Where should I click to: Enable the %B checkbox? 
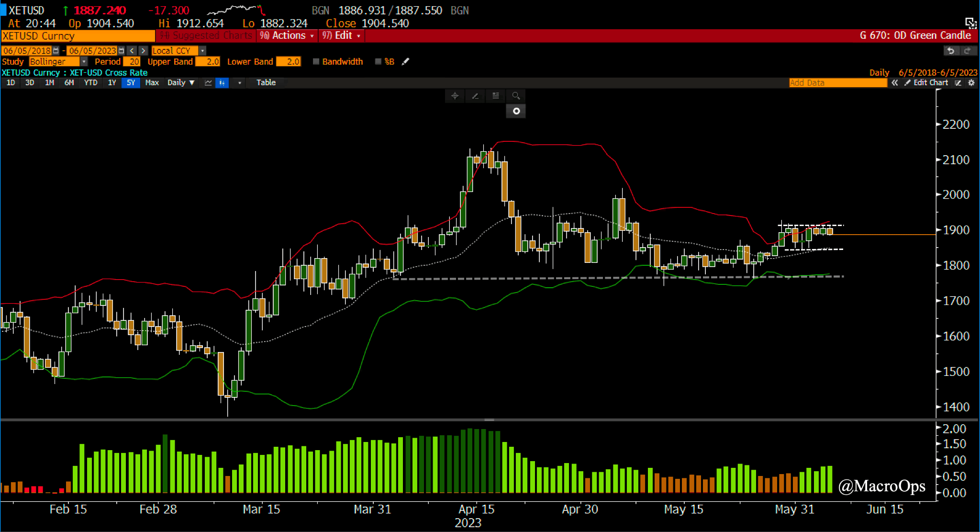click(378, 61)
